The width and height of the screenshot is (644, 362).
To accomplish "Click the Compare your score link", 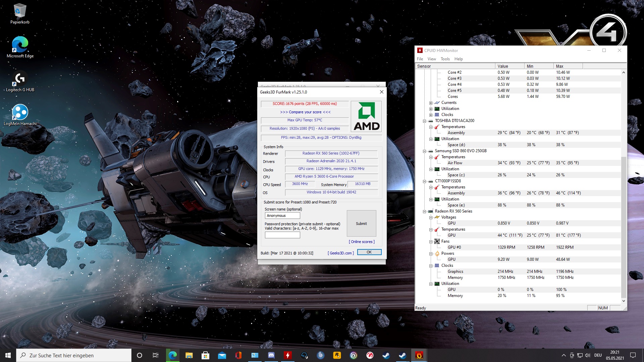I will (305, 112).
